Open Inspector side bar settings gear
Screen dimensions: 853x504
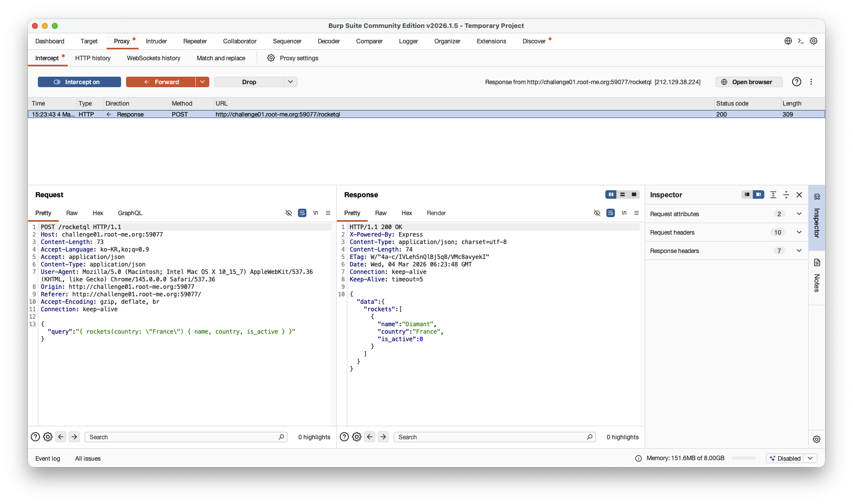pos(817,439)
